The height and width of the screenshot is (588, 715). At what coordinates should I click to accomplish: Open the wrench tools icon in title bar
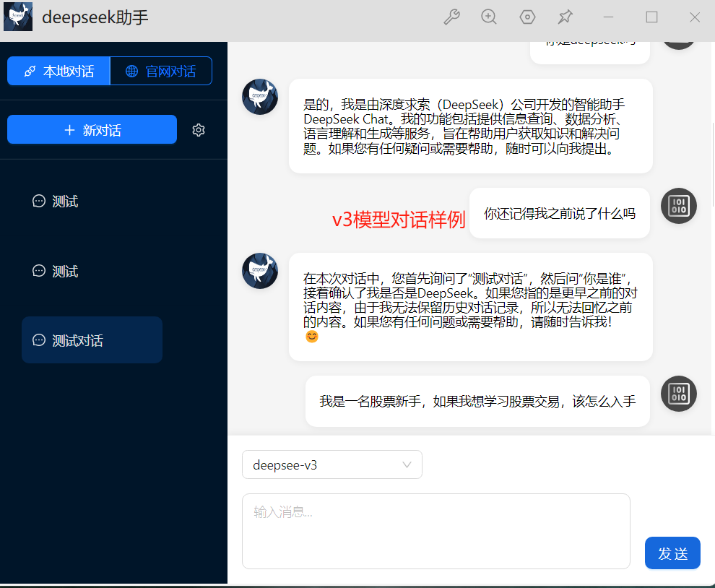click(451, 17)
